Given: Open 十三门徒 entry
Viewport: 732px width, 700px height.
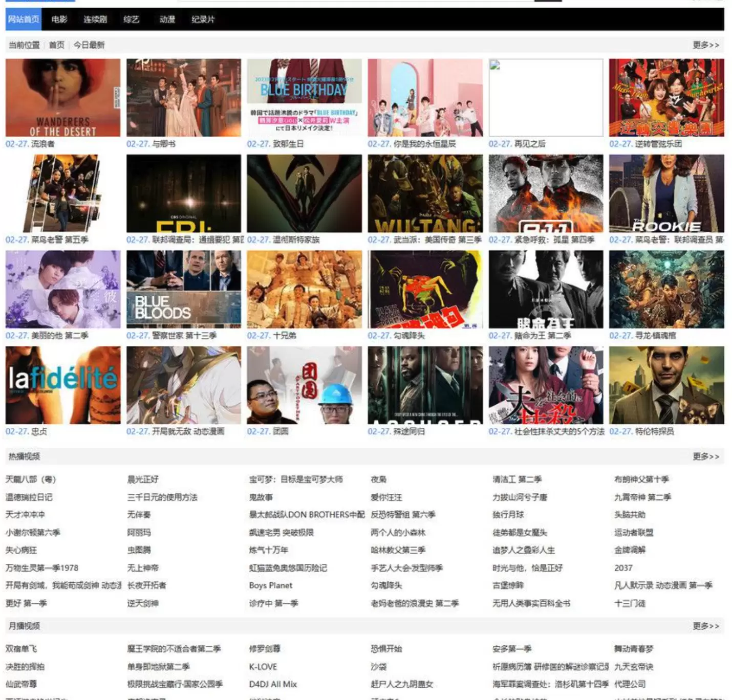Looking at the screenshot, I should (630, 603).
